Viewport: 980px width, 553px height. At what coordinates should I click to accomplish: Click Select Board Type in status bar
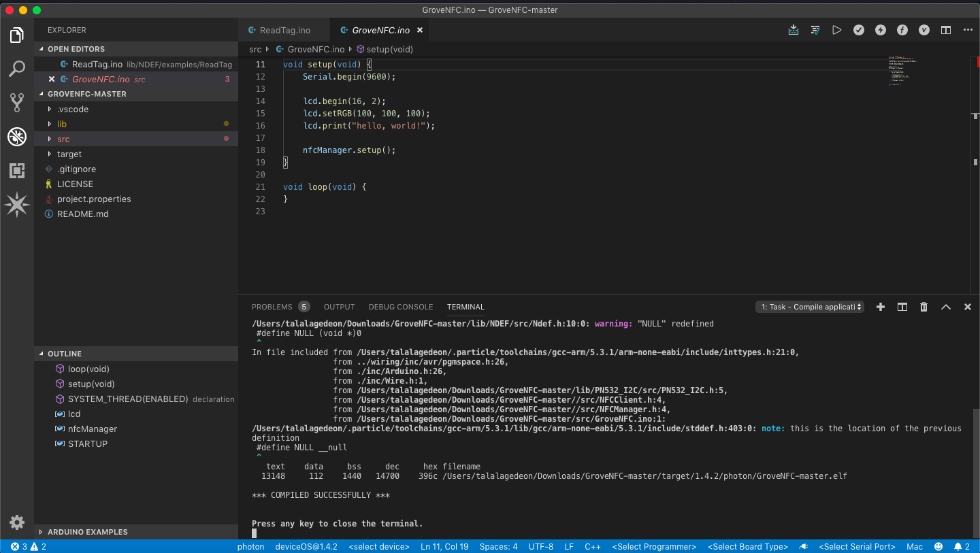point(748,547)
